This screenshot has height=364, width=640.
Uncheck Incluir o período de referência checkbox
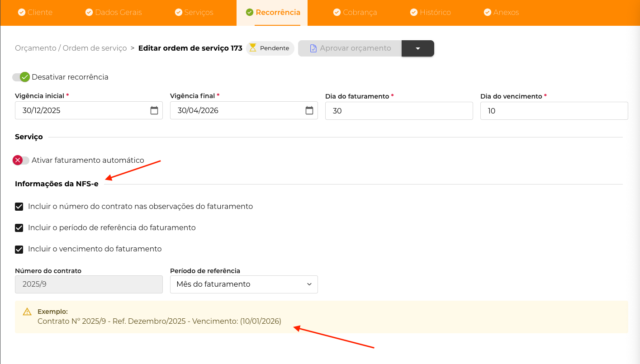tap(19, 228)
